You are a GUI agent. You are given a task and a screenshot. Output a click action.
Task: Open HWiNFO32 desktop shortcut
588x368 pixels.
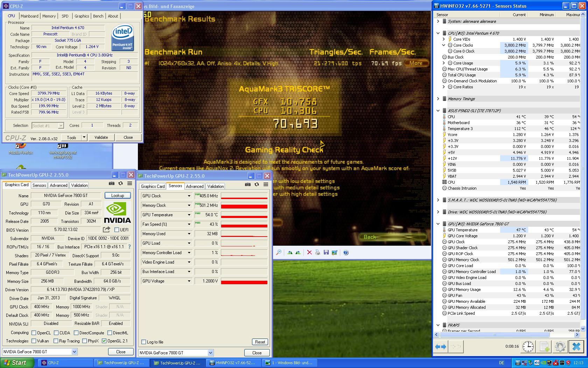coord(63,151)
